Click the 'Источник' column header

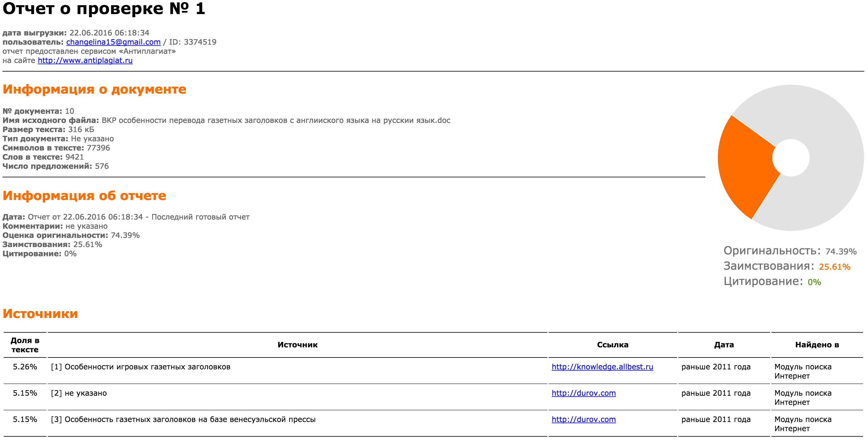297,345
